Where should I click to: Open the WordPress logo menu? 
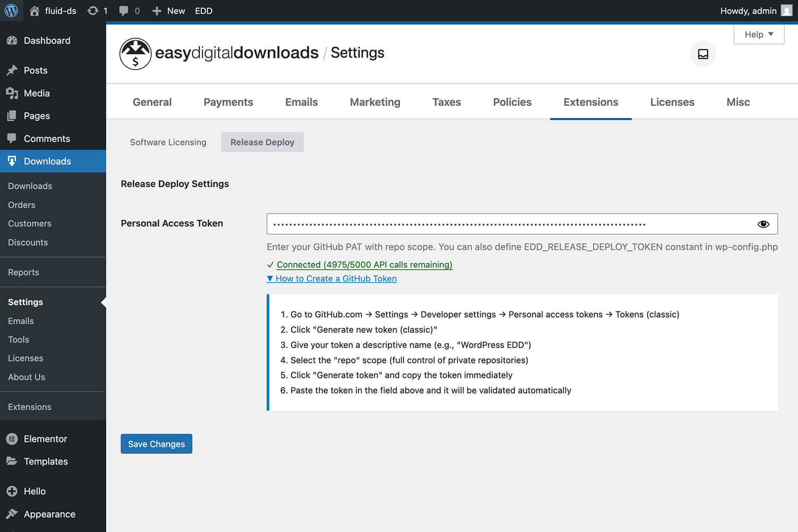pyautogui.click(x=11, y=11)
